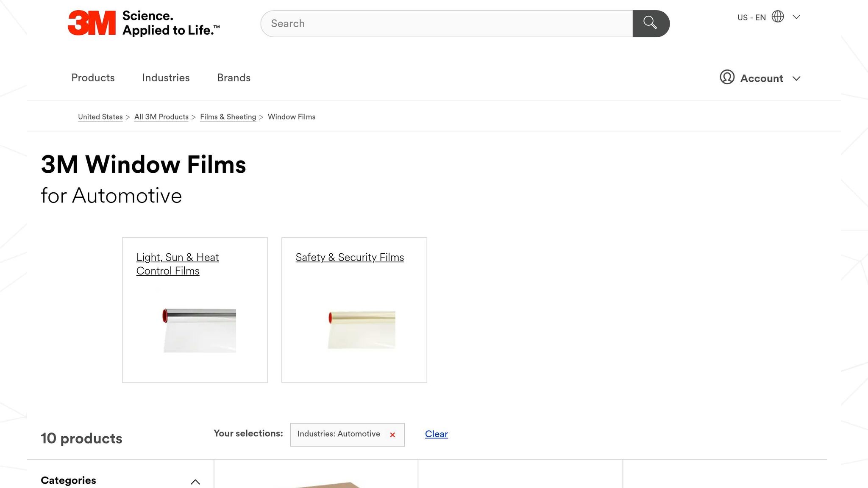Remove the Industries: Automotive filter via red X
The image size is (868, 488).
392,435
